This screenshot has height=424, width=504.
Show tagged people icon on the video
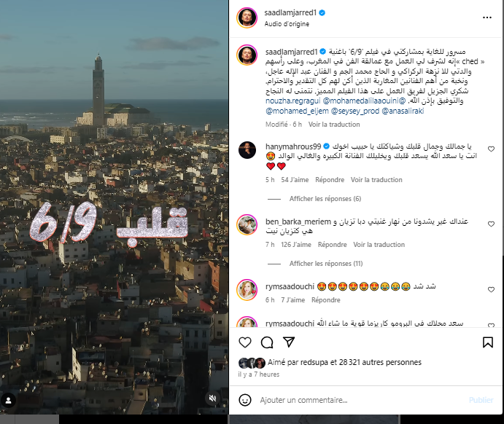(x=8, y=400)
